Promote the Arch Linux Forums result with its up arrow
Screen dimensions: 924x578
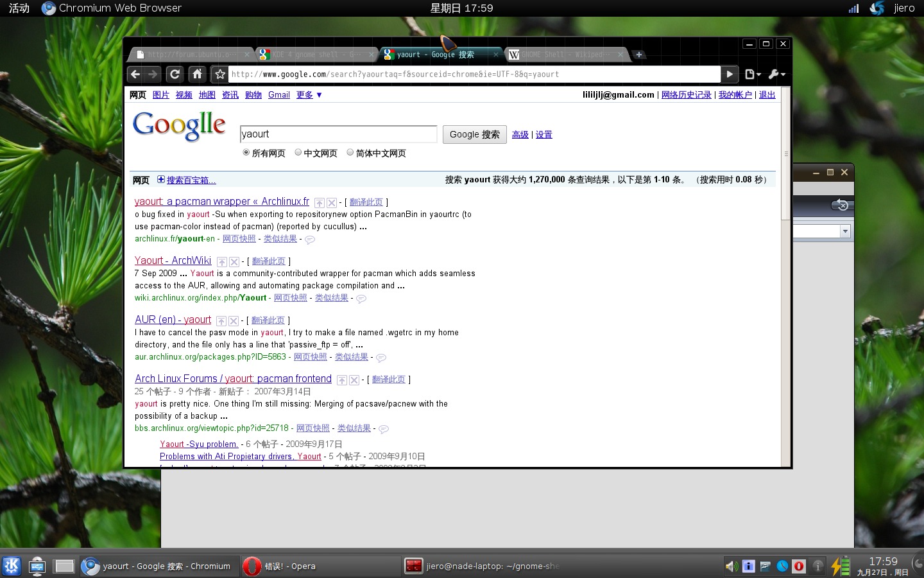click(x=342, y=380)
